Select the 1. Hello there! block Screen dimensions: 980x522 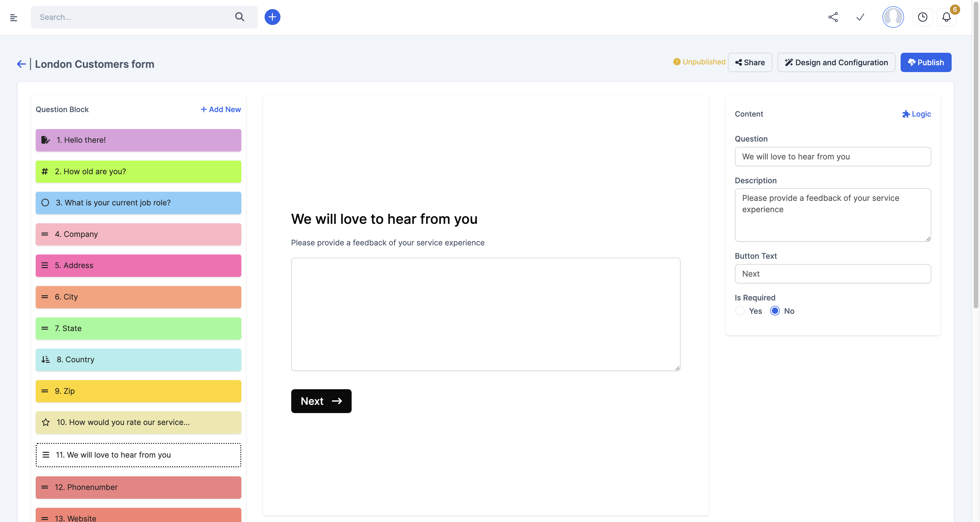pos(138,140)
